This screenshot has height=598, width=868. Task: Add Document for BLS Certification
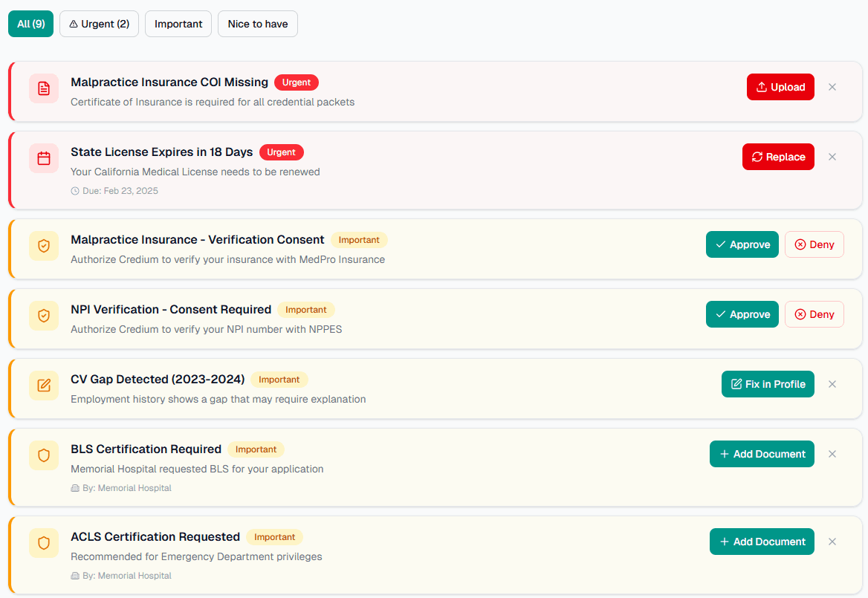click(762, 454)
